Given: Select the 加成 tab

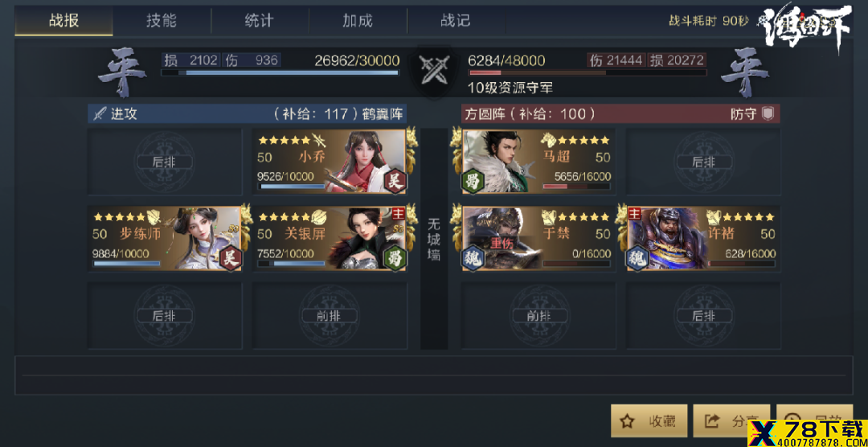Looking at the screenshot, I should [358, 21].
